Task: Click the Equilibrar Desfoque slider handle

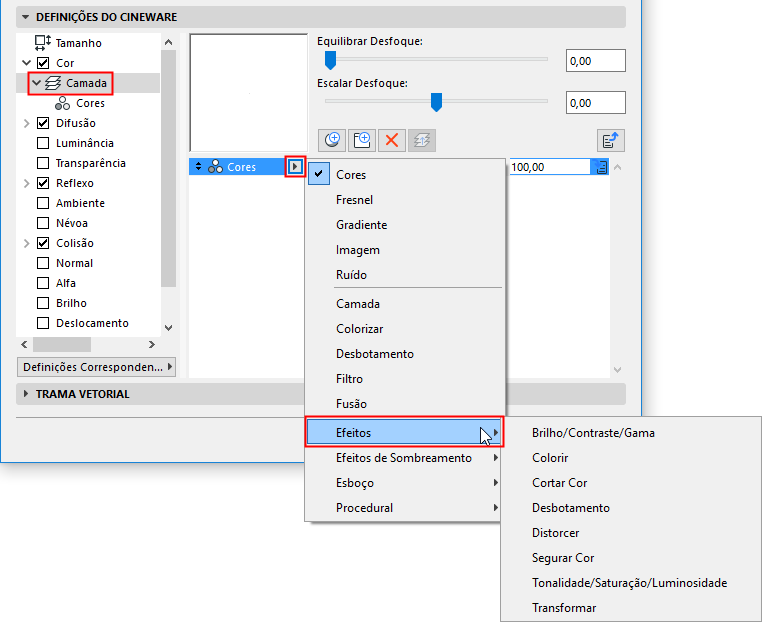Action: [330, 60]
